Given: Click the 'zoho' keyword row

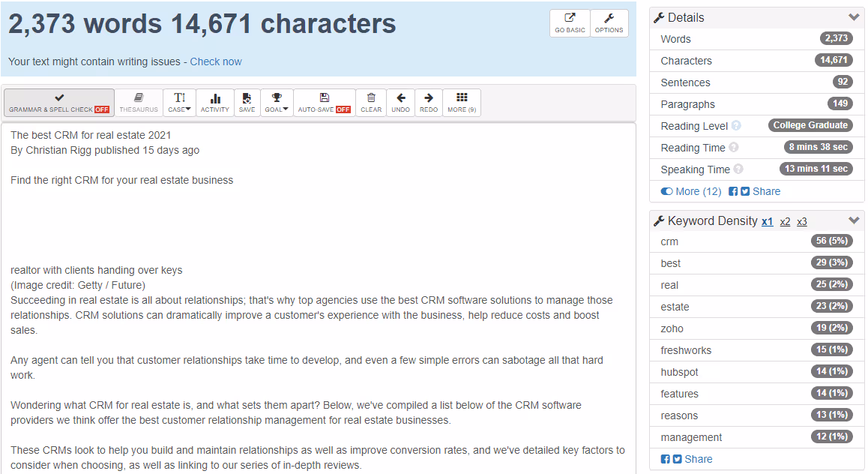Looking at the screenshot, I should pyautogui.click(x=757, y=328).
